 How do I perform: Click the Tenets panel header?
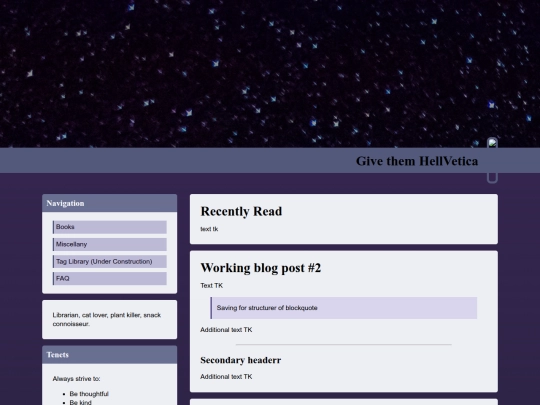pyautogui.click(x=110, y=355)
